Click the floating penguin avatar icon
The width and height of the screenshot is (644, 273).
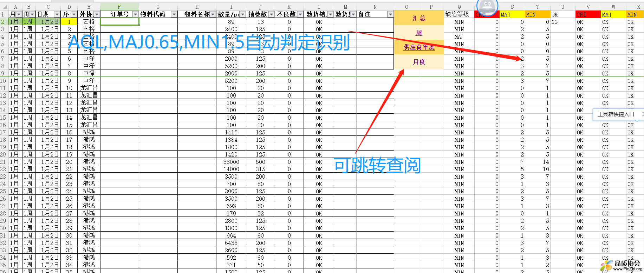point(487,7)
